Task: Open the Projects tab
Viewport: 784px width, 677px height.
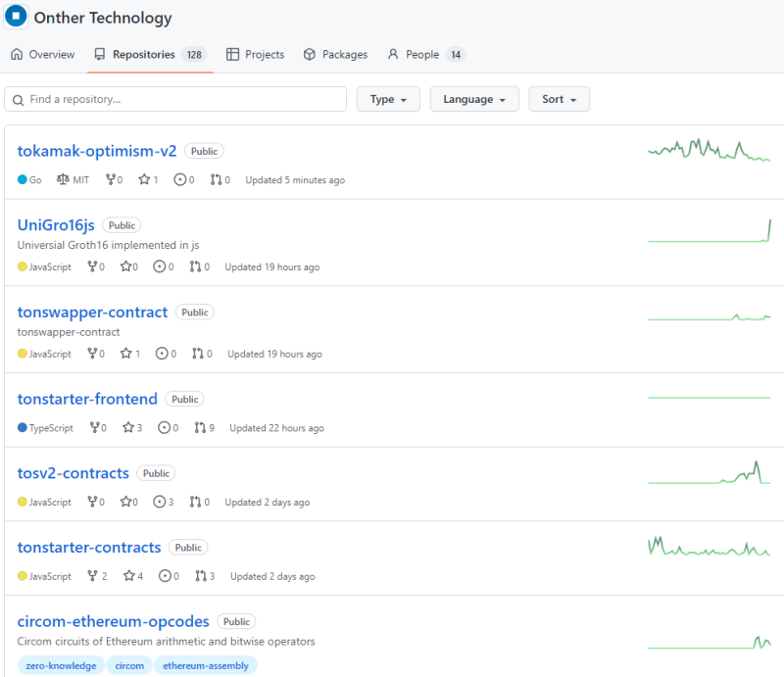Action: [x=255, y=55]
